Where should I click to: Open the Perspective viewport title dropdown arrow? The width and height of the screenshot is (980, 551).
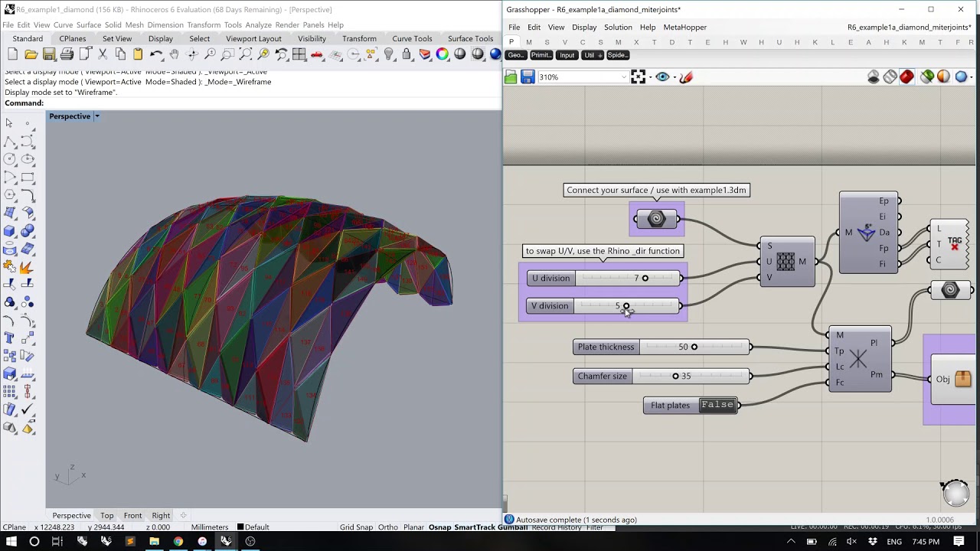coord(97,116)
